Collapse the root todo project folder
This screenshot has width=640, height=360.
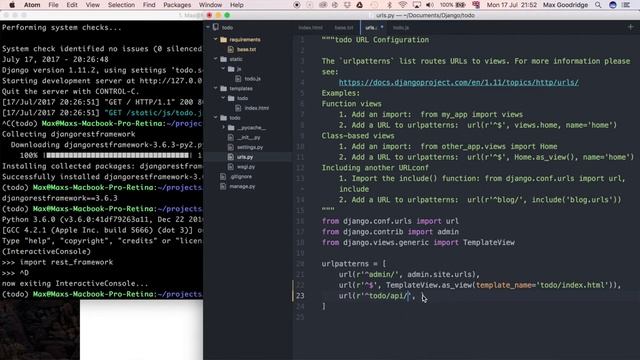coord(208,28)
